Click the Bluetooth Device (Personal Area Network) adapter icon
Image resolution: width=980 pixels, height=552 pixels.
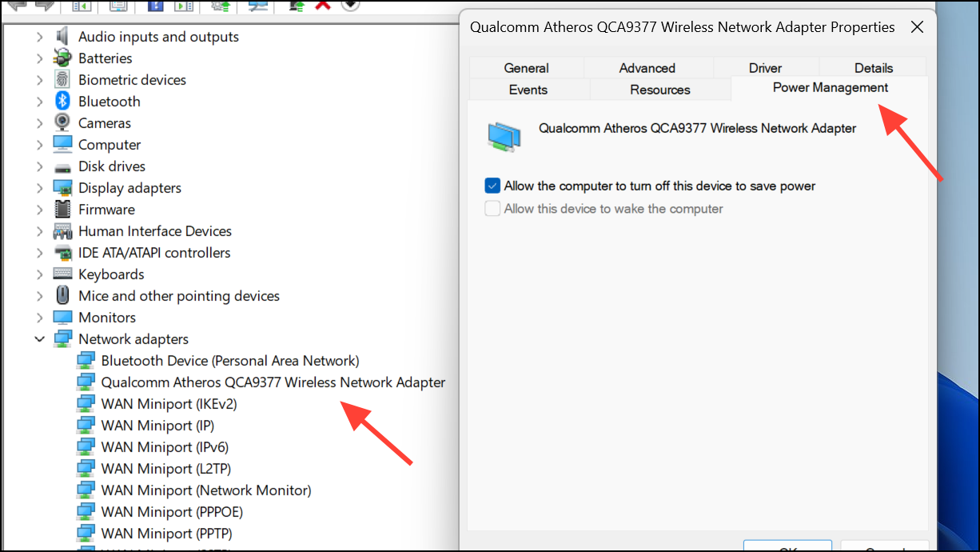[x=86, y=361]
